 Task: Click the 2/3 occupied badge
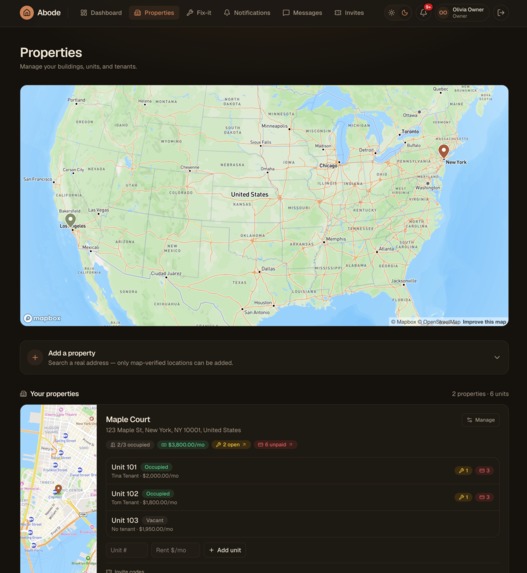point(130,445)
